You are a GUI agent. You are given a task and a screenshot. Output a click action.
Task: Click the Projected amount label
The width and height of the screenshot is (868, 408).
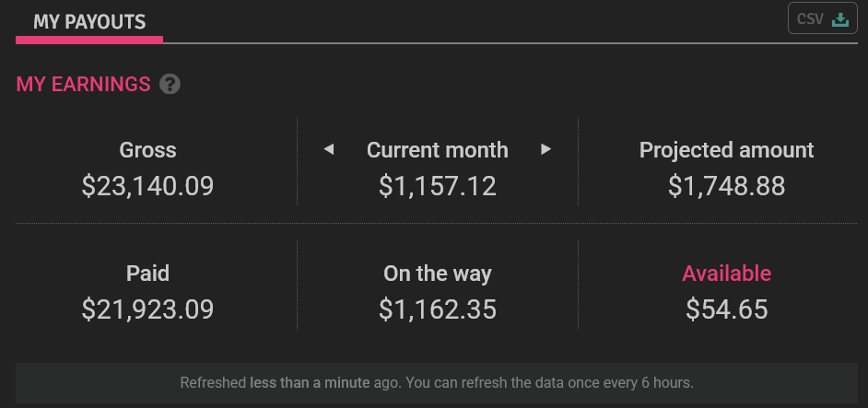click(x=726, y=150)
